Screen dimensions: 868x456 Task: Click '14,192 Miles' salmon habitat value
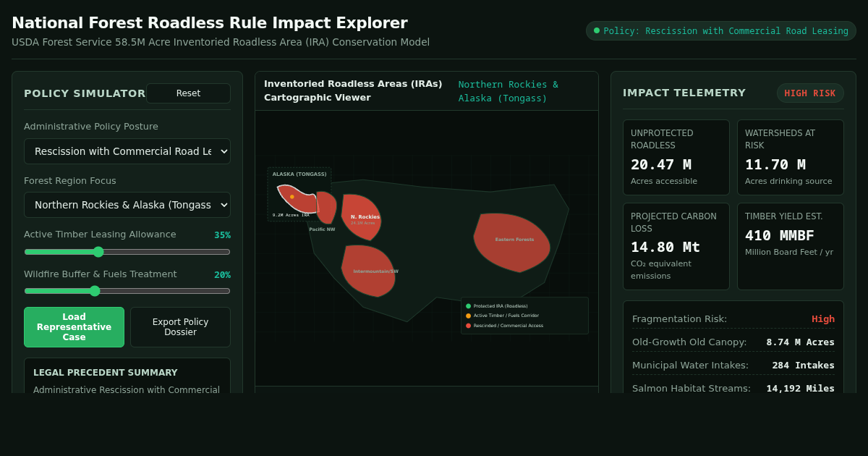[801, 389]
